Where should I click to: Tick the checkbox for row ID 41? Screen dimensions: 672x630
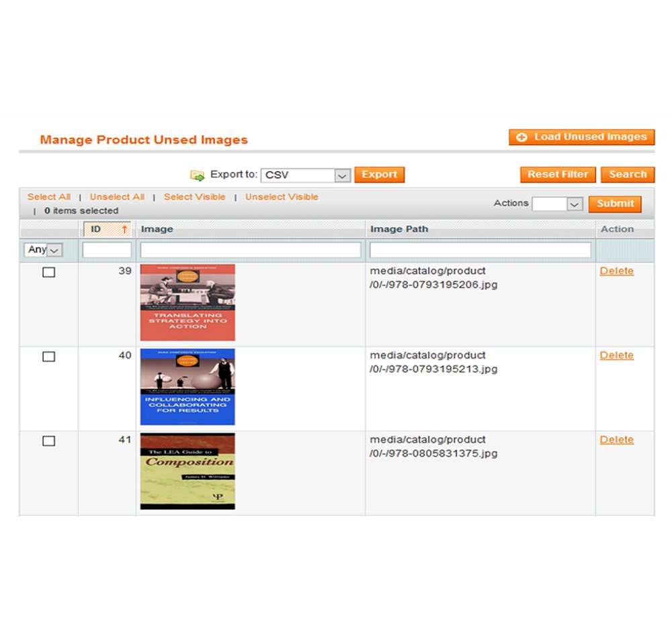pos(49,441)
